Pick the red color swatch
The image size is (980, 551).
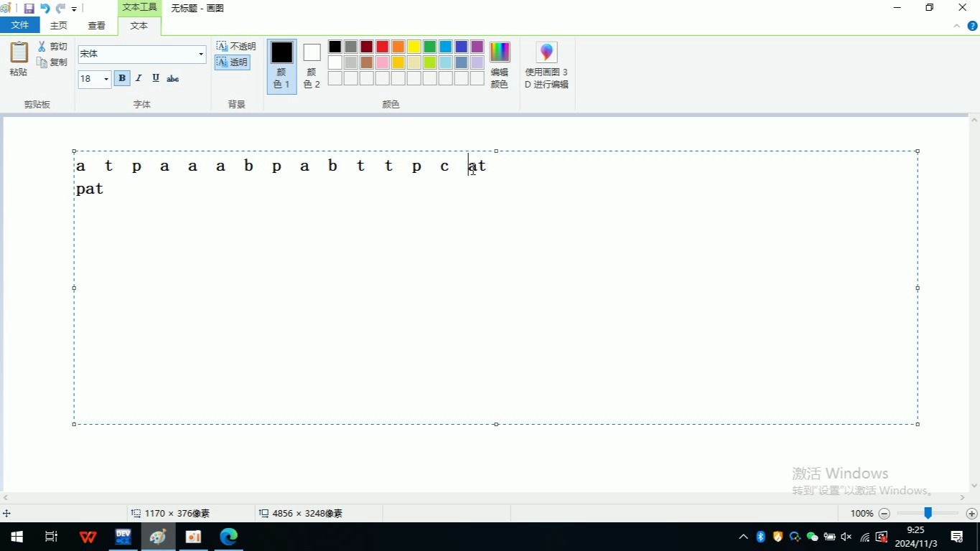coord(383,47)
